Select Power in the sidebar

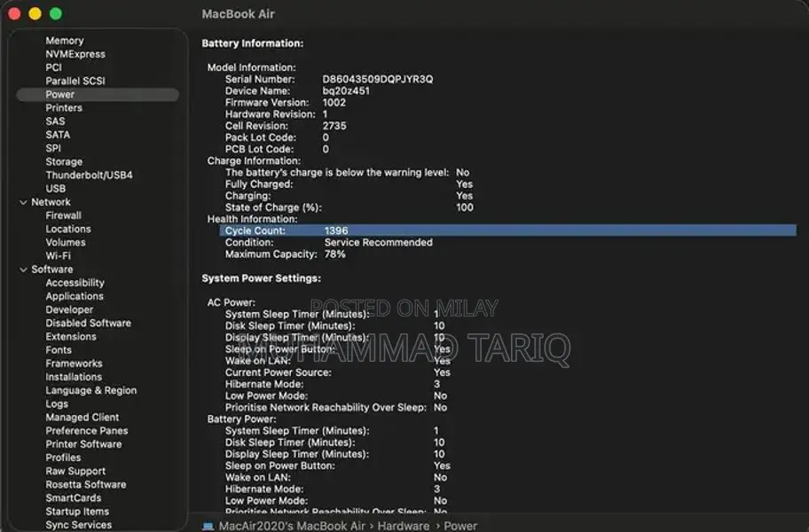point(60,95)
